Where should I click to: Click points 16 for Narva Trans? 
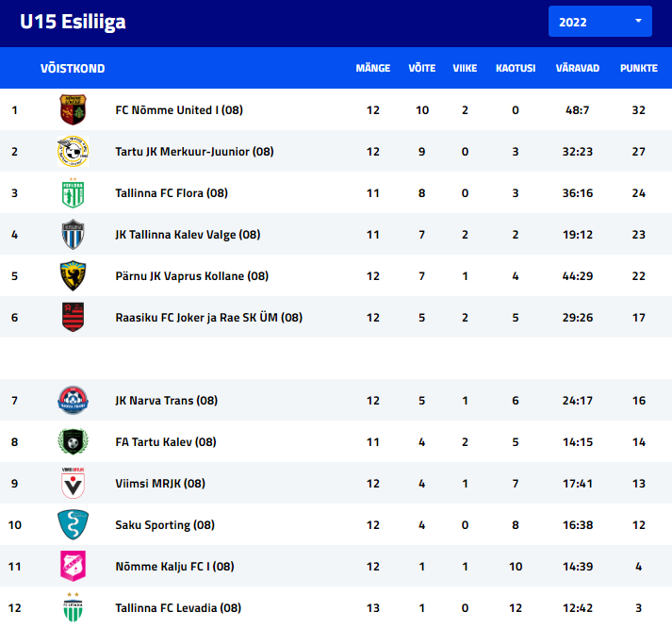pyautogui.click(x=639, y=401)
